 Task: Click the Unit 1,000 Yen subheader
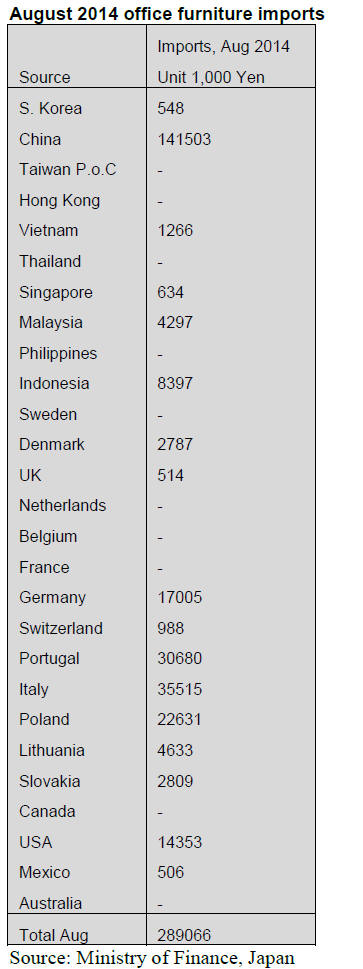[211, 77]
